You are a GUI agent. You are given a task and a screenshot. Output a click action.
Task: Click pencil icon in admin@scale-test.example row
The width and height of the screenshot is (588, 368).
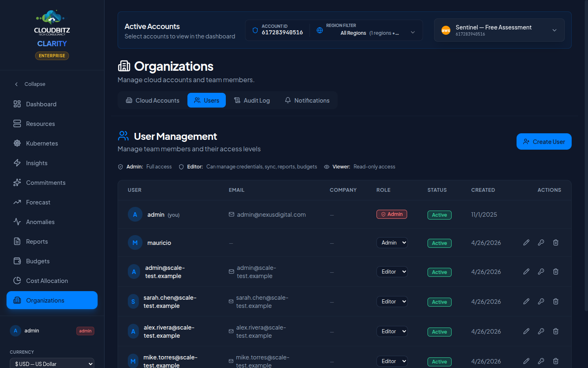pyautogui.click(x=526, y=272)
